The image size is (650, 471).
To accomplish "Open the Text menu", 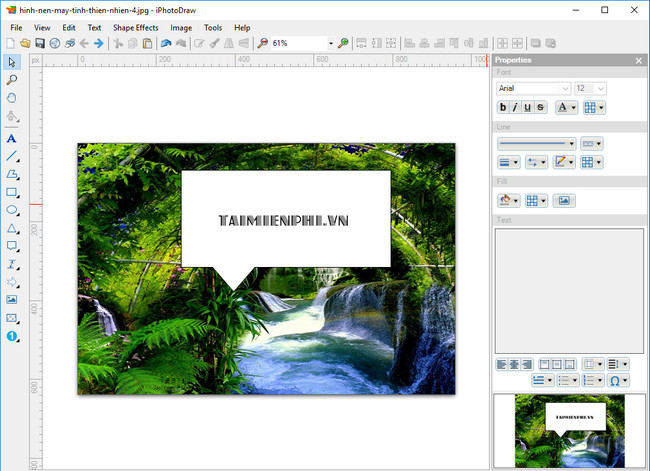I will point(94,28).
